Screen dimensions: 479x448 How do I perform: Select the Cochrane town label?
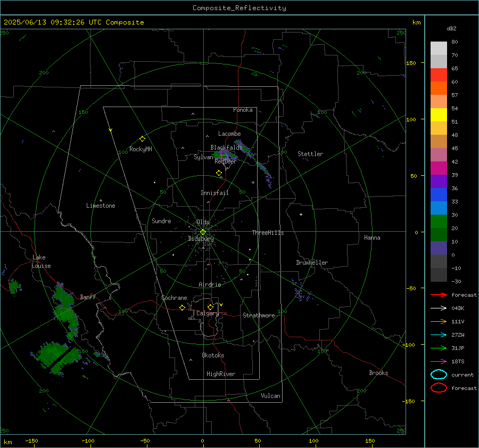[x=174, y=298]
